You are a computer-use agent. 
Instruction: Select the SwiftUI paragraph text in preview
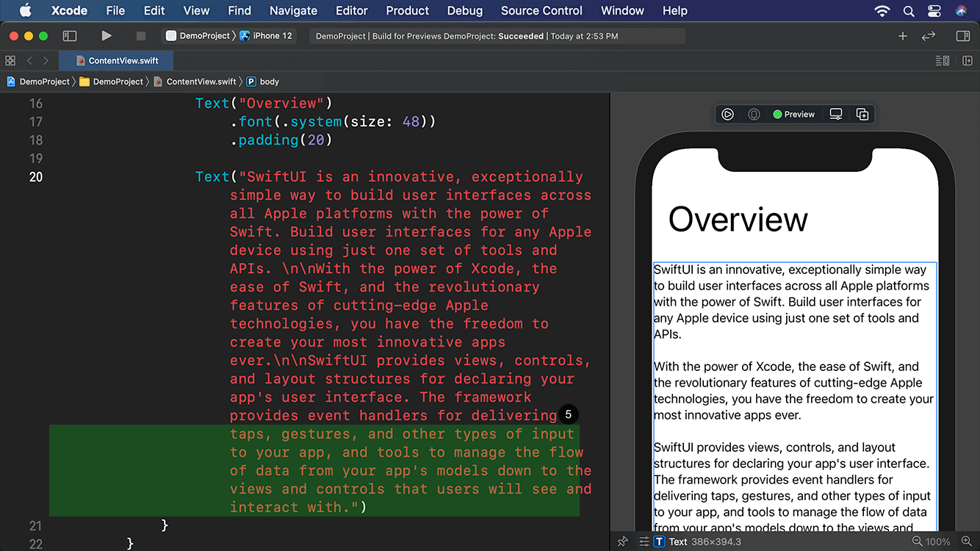pyautogui.click(x=794, y=397)
